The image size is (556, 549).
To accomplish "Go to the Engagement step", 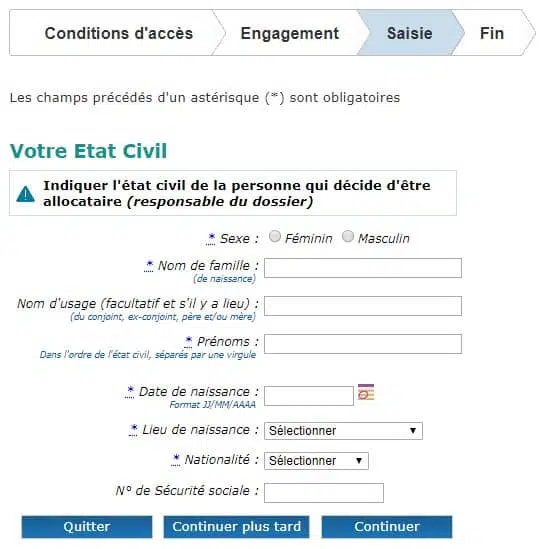I will tap(290, 33).
